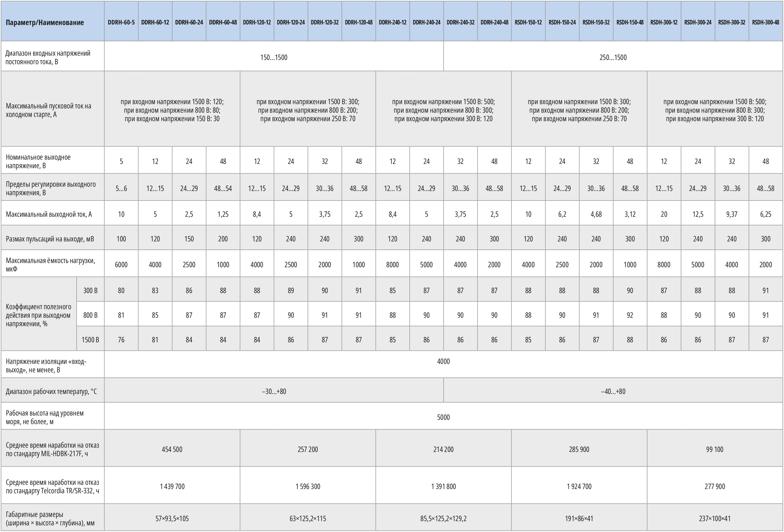The height and width of the screenshot is (532, 784).
Task: Select the DDRH-60-24 column header
Action: point(189,21)
